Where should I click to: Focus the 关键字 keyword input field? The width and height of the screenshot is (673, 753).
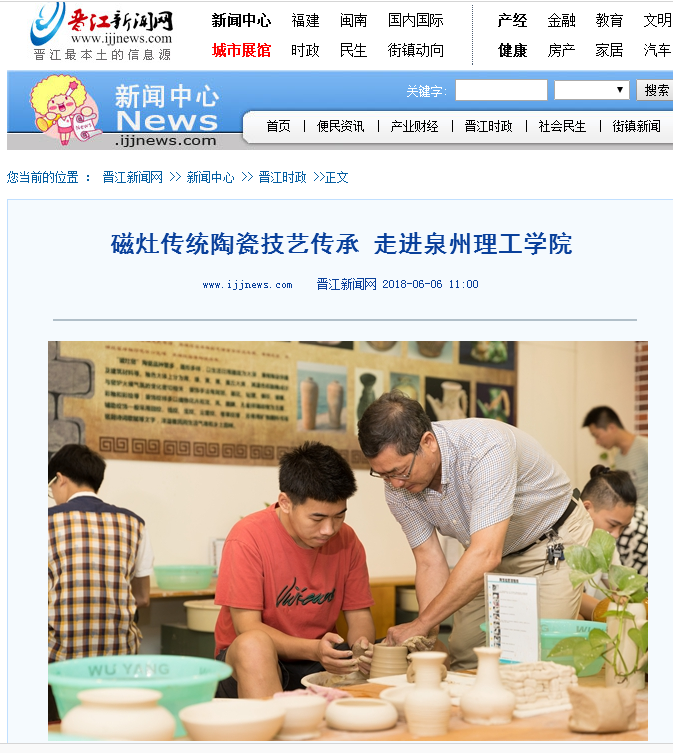[x=501, y=90]
